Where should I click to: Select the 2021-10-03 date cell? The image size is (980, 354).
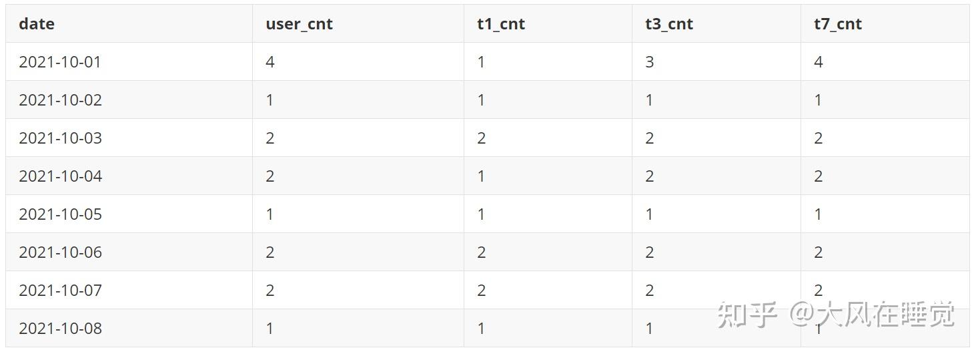[x=60, y=138]
